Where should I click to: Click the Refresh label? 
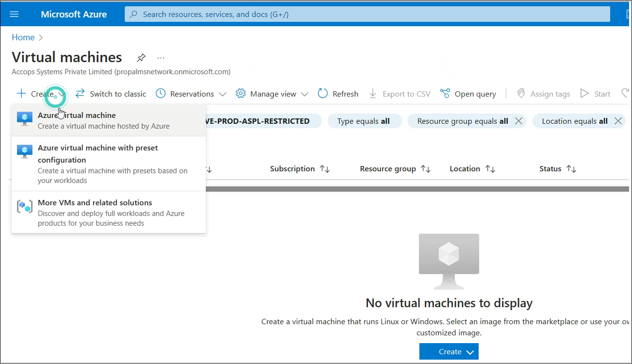click(x=345, y=94)
